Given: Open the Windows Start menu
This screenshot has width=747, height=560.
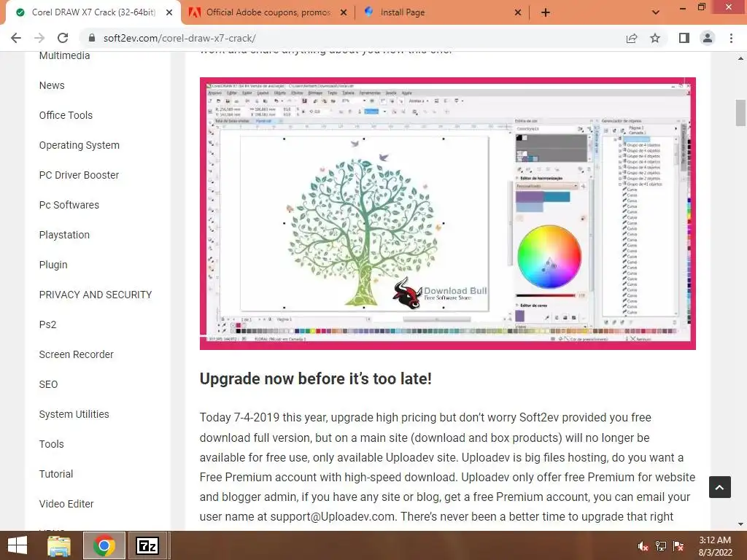Looking at the screenshot, I should coord(18,545).
